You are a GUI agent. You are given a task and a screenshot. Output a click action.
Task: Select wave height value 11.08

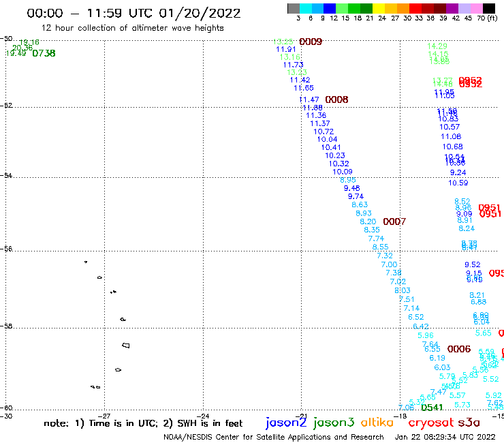[451, 137]
